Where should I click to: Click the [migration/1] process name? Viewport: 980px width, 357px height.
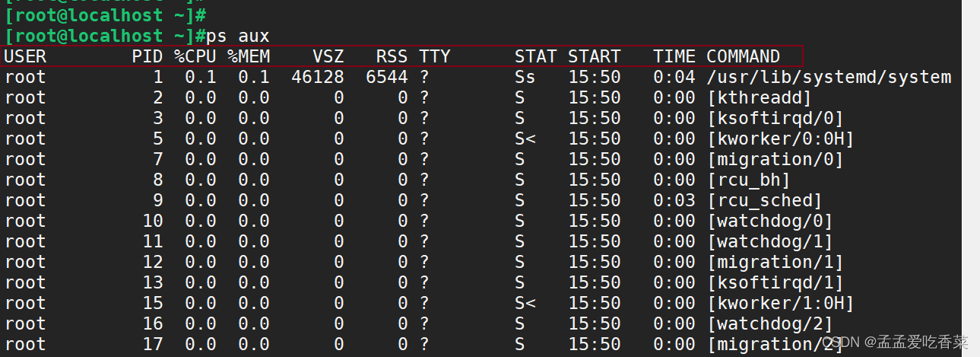pyautogui.click(x=775, y=262)
